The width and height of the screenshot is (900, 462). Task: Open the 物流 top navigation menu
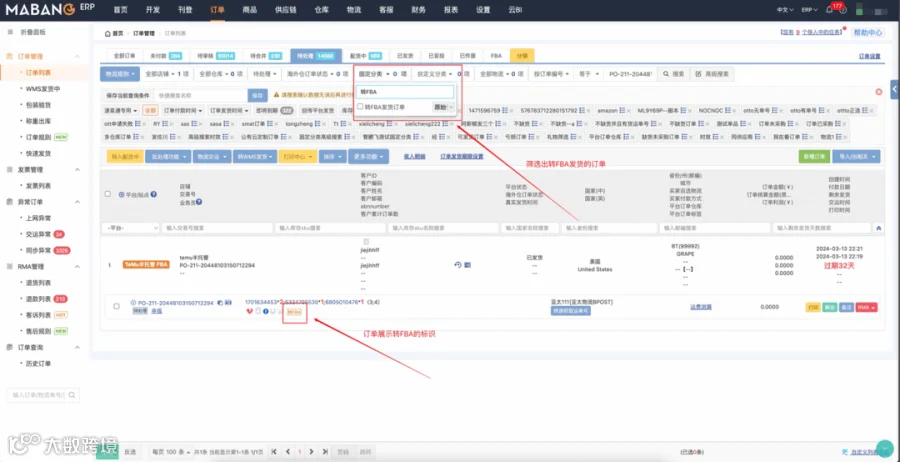(354, 10)
